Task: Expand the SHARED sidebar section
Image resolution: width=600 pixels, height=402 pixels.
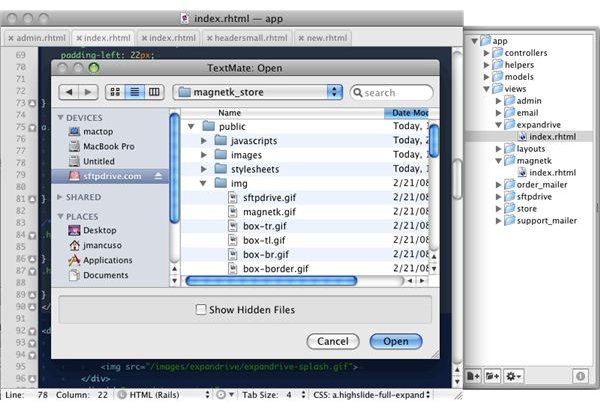Action: (x=60, y=197)
